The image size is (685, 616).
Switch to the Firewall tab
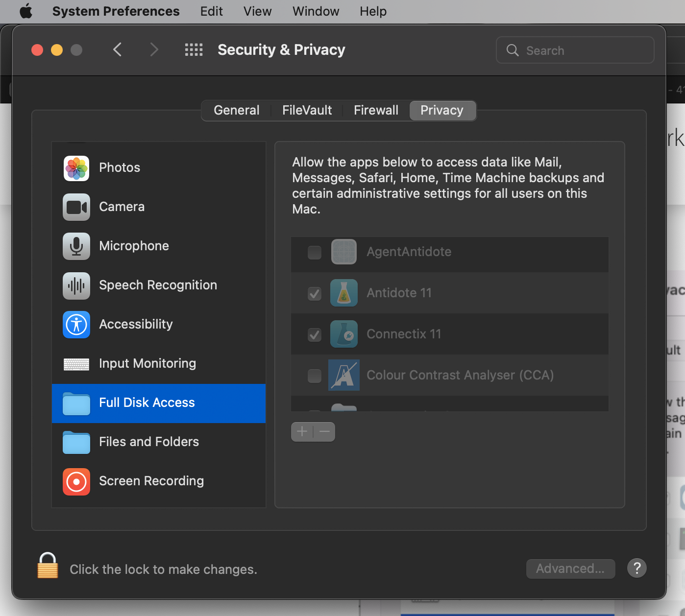[376, 110]
